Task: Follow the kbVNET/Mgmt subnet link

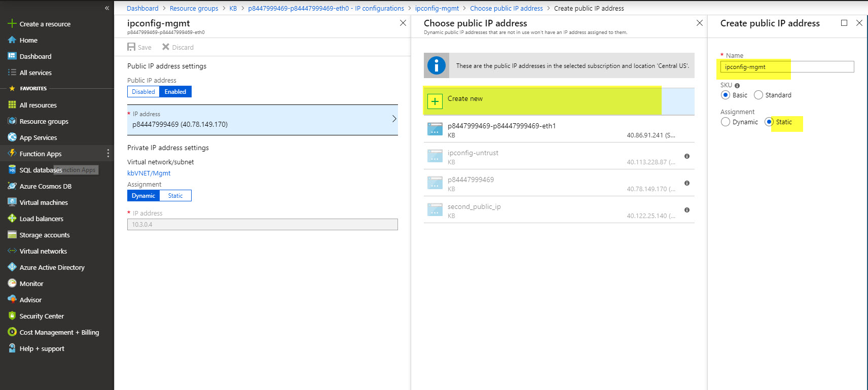Action: click(x=149, y=173)
